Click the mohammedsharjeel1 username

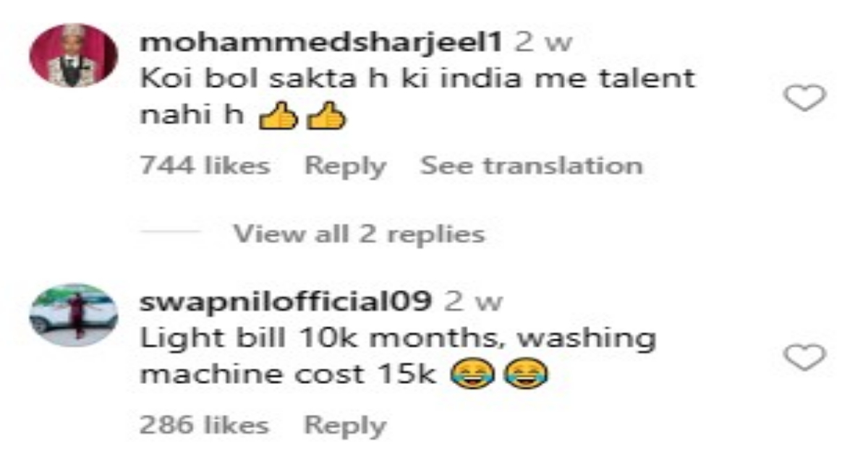click(321, 43)
